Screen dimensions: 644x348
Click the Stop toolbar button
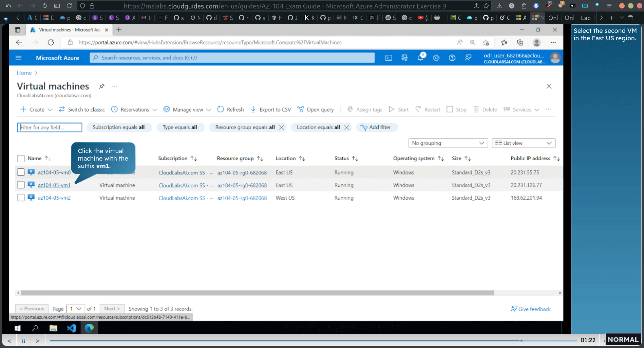[x=456, y=109]
